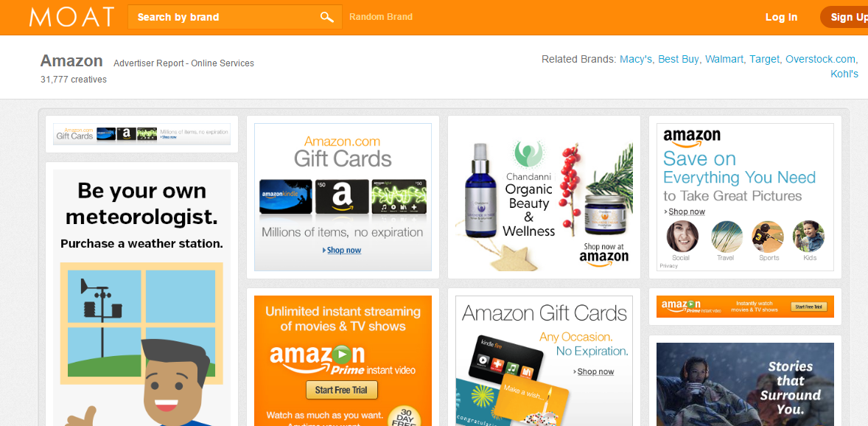Click the black Amazon logo gift card
Viewport: 868px width, 426px height.
[x=342, y=197]
